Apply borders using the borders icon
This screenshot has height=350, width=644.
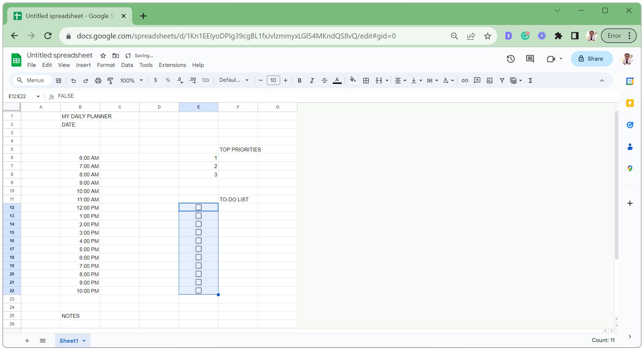tap(366, 80)
